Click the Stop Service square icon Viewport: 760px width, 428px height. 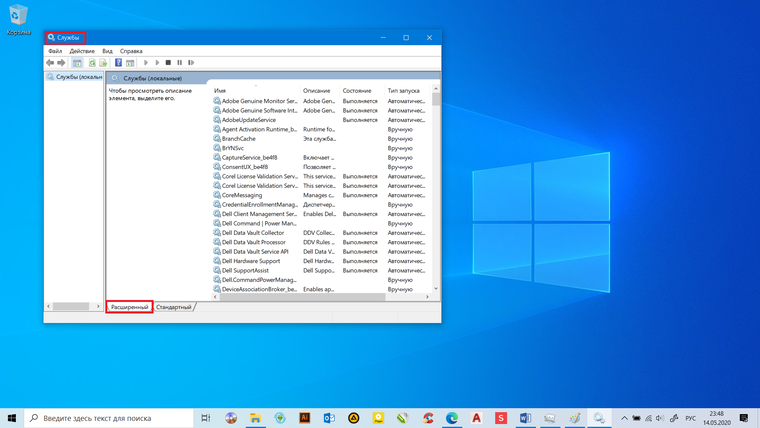pos(168,63)
